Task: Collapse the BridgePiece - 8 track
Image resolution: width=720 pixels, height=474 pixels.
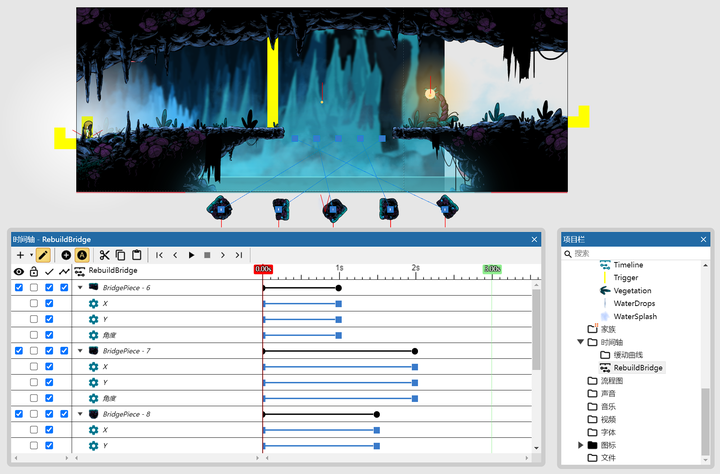Action: tap(80, 414)
